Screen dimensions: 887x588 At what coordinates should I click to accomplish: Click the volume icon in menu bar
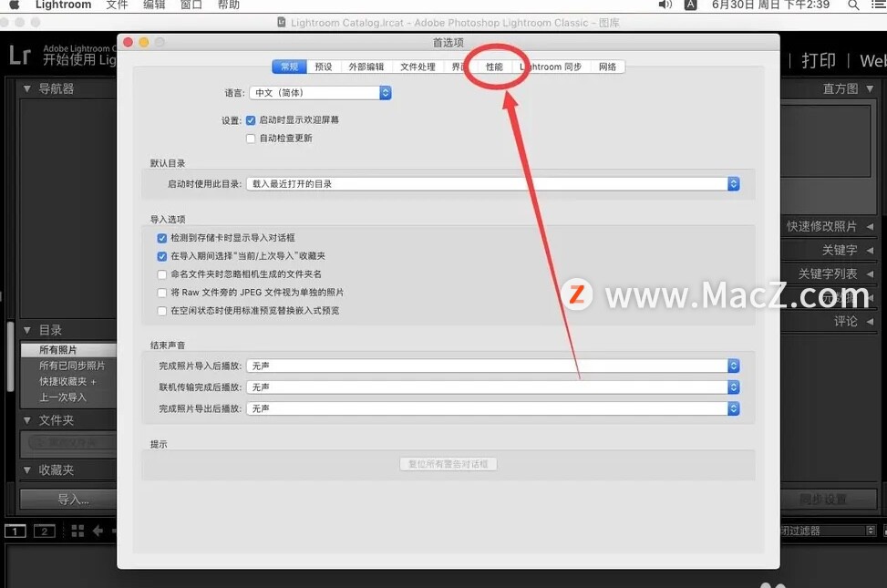point(665,5)
